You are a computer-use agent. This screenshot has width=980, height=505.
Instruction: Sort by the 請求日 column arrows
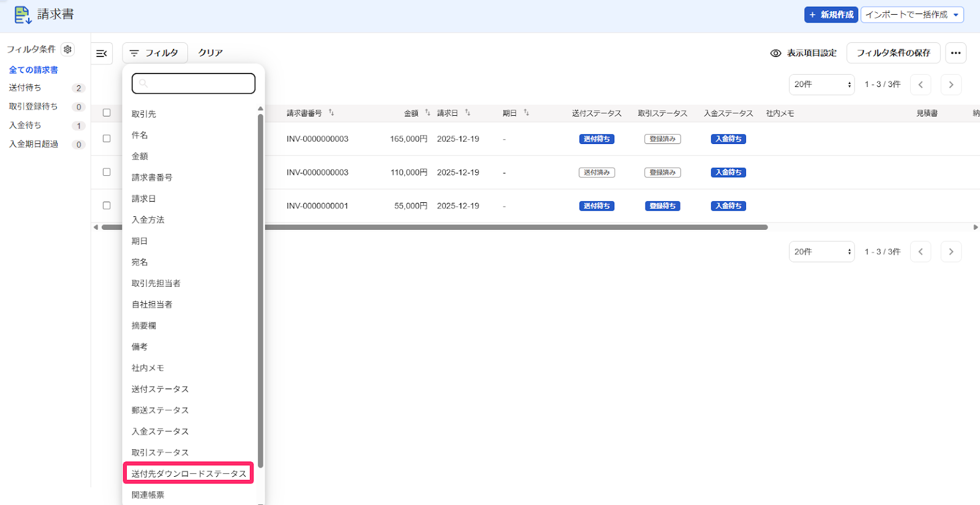pos(467,113)
